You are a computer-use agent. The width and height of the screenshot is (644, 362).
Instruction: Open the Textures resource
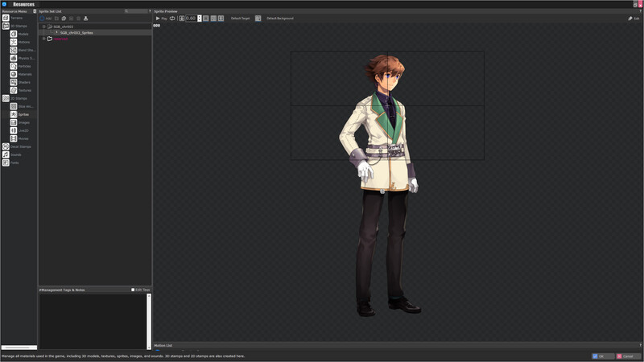tap(21, 90)
